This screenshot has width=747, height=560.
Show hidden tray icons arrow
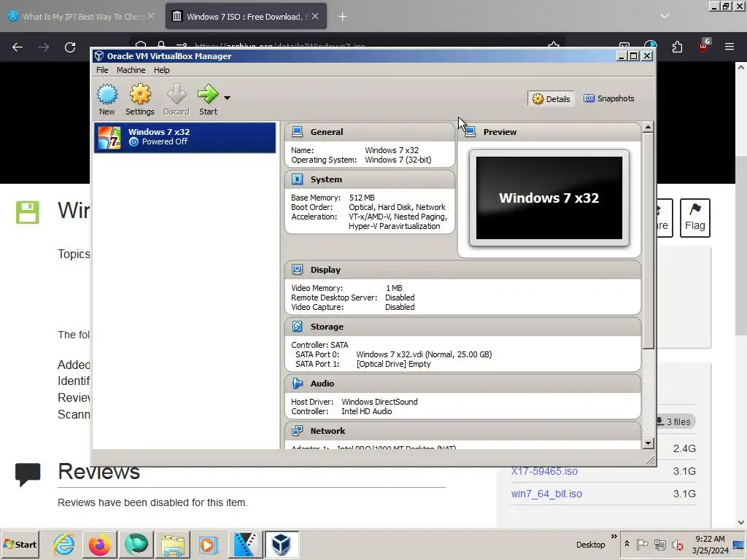point(627,544)
